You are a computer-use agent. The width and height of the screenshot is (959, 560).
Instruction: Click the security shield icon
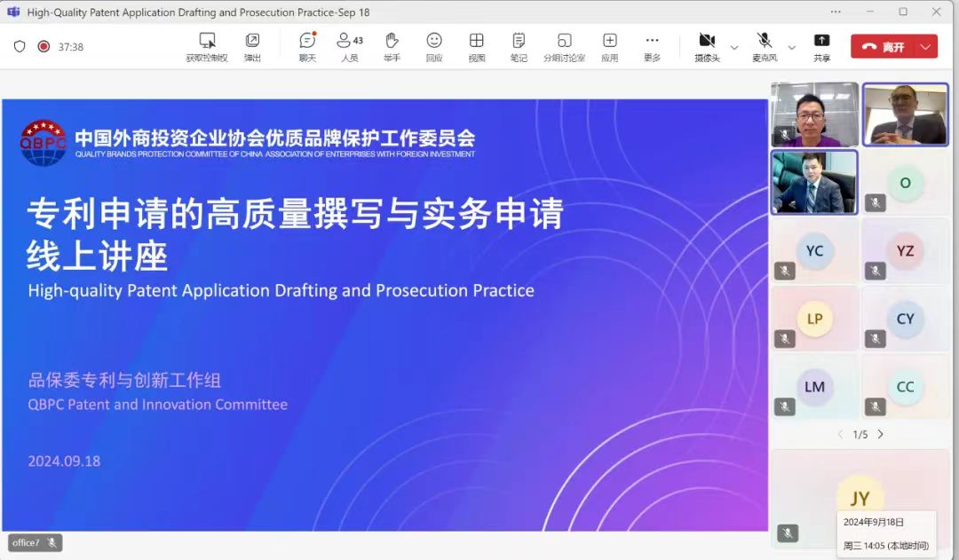tap(20, 46)
